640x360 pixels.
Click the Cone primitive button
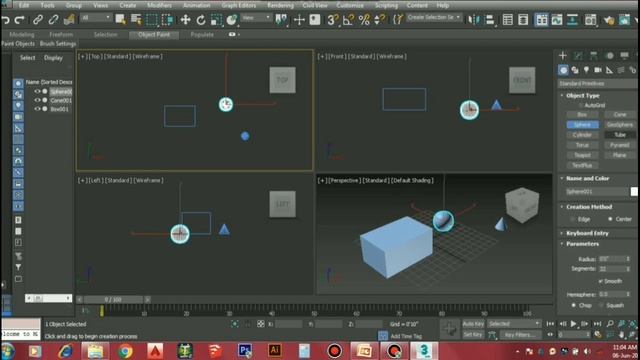[x=620, y=115]
